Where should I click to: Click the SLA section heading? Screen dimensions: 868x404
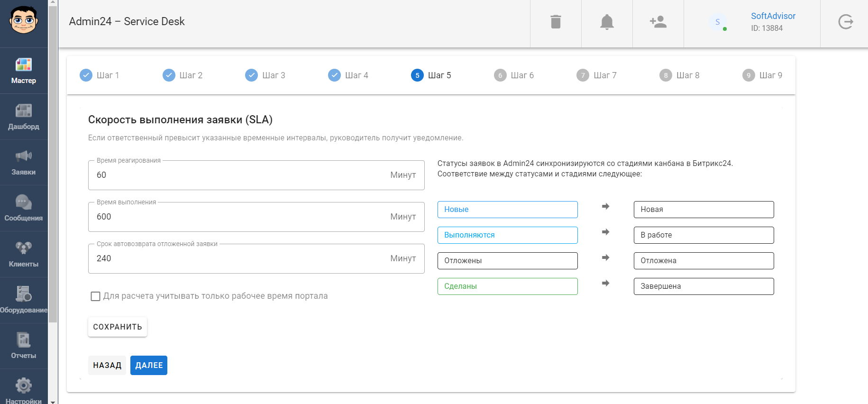point(180,119)
